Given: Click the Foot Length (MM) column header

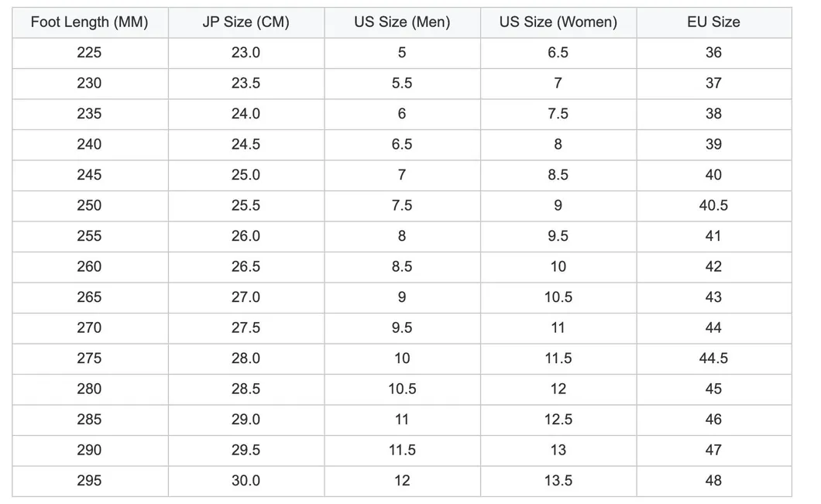Looking at the screenshot, I should pyautogui.click(x=90, y=22).
